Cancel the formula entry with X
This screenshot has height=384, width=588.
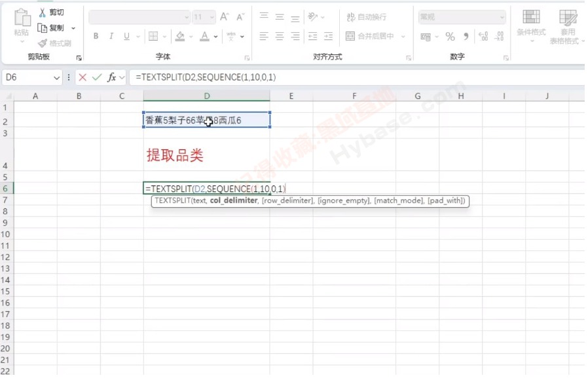click(83, 77)
